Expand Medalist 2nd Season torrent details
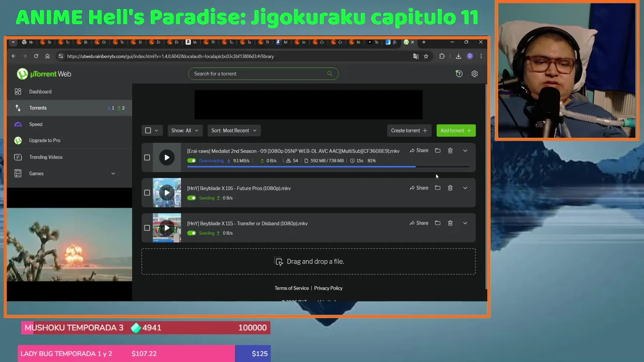This screenshot has width=644, height=362. point(465,150)
